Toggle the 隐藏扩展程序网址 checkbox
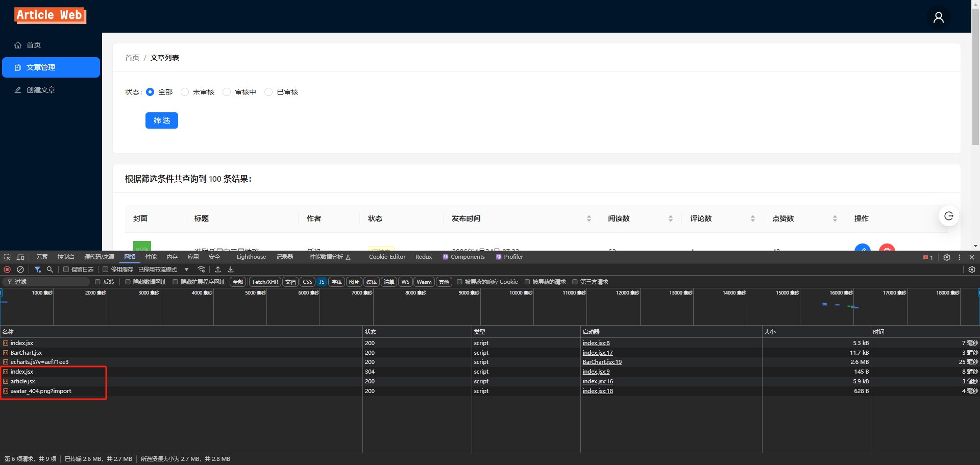Viewport: 980px width, 465px height. click(175, 282)
